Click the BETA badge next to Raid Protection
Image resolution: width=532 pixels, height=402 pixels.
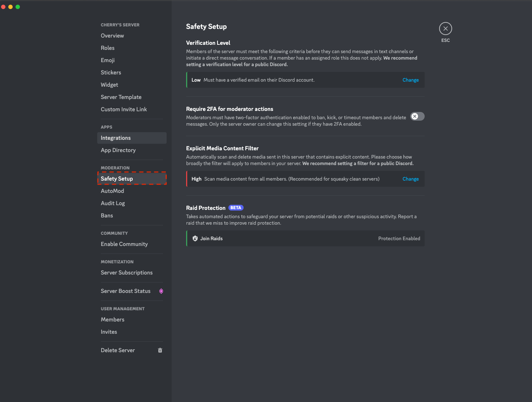236,208
